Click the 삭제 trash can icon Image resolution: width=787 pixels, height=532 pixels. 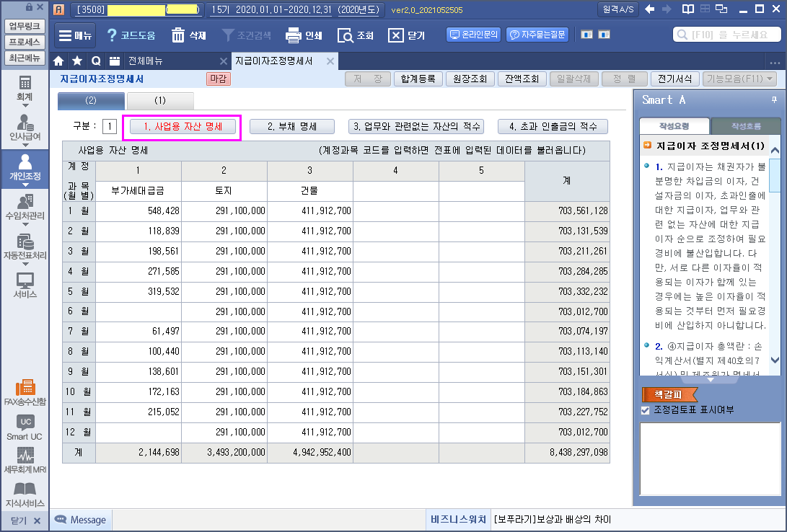click(x=178, y=35)
